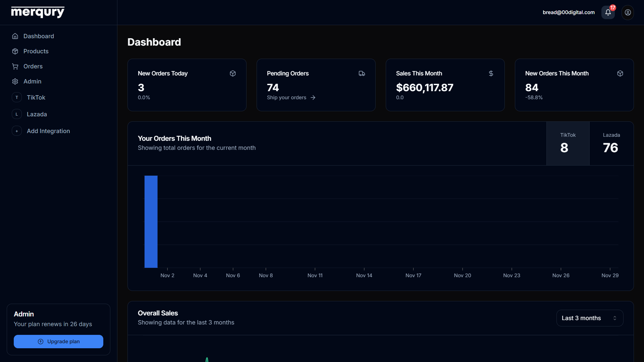Click the Lazada 'L' integration badge
644x362 pixels.
pyautogui.click(x=17, y=114)
